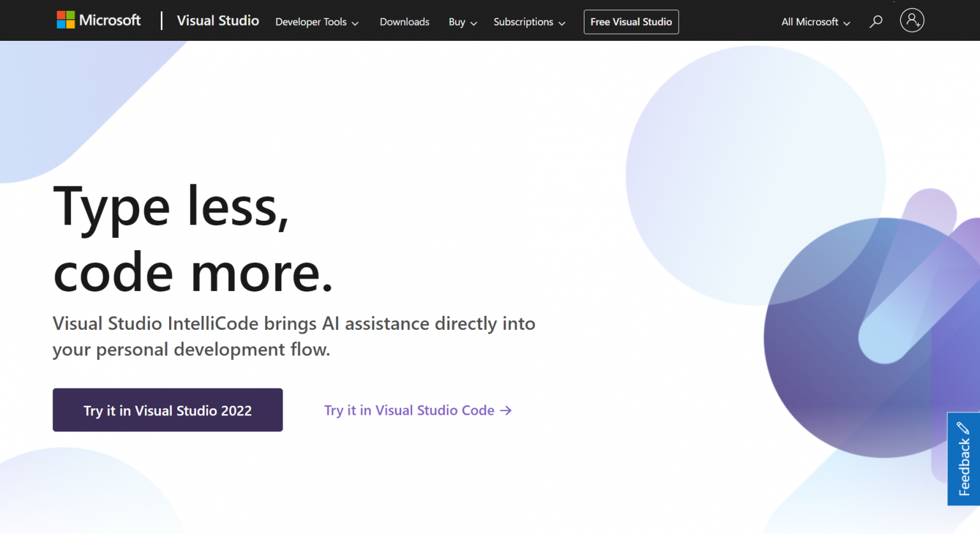Click the IntelliCode description text
980x534 pixels.
293,336
